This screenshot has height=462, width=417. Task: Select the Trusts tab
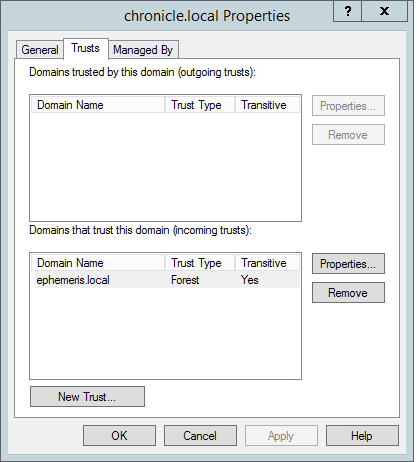click(86, 49)
